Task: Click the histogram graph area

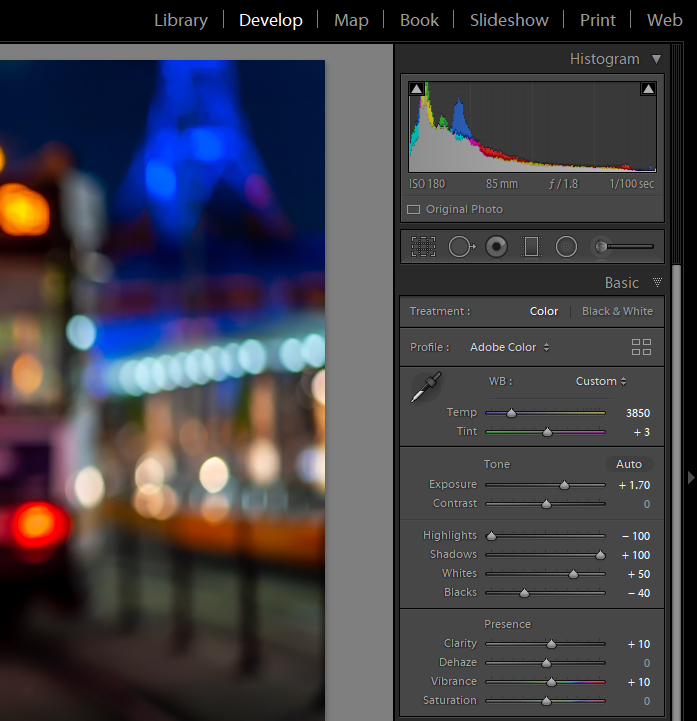Action: pyautogui.click(x=532, y=127)
